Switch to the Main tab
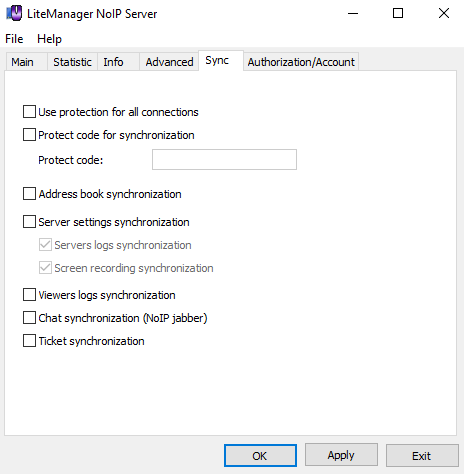Screen dimensions: 464x474 26,62
